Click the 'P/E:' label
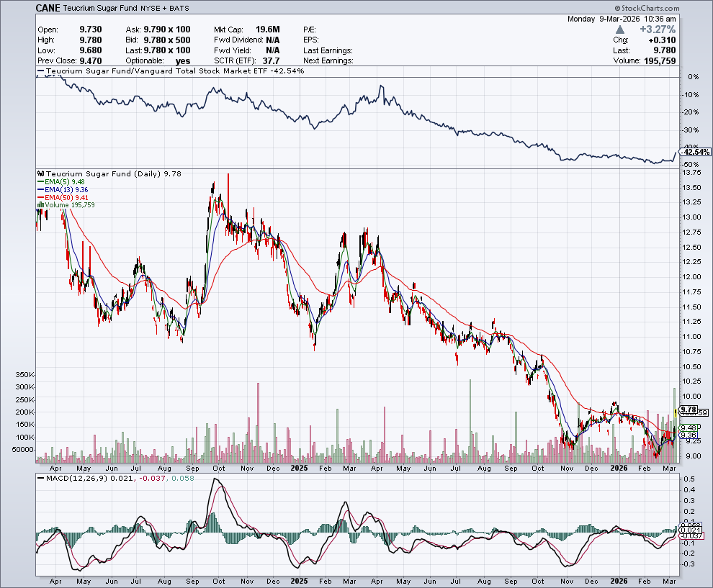Screen dimensions: 713x588 coord(310,30)
